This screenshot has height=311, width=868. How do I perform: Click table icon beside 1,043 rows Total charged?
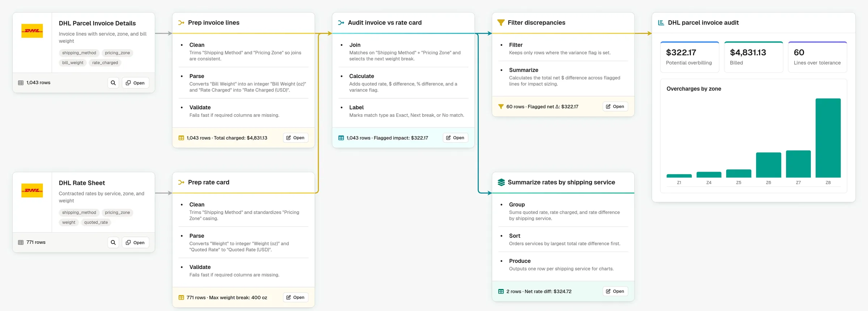click(x=181, y=138)
